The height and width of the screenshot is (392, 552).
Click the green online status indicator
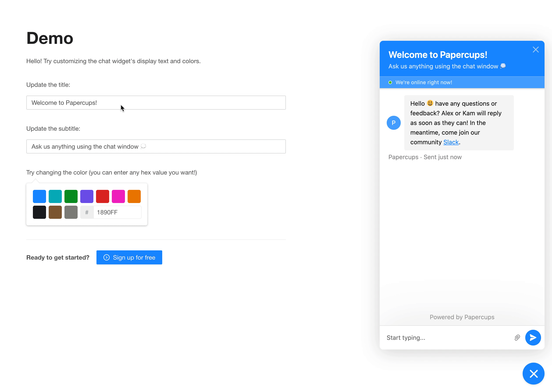[390, 82]
